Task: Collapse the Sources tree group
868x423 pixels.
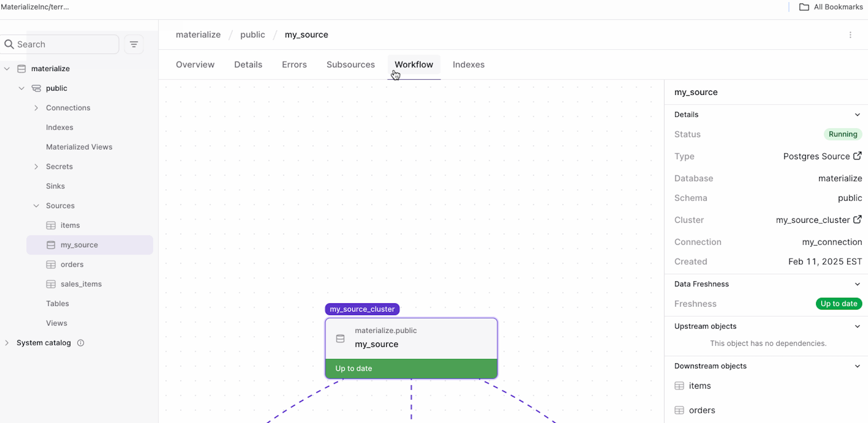Action: (x=36, y=206)
